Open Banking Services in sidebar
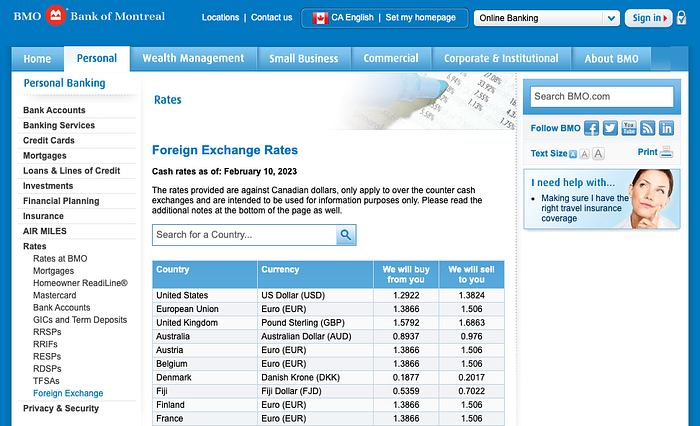The image size is (700, 426). pos(59,125)
